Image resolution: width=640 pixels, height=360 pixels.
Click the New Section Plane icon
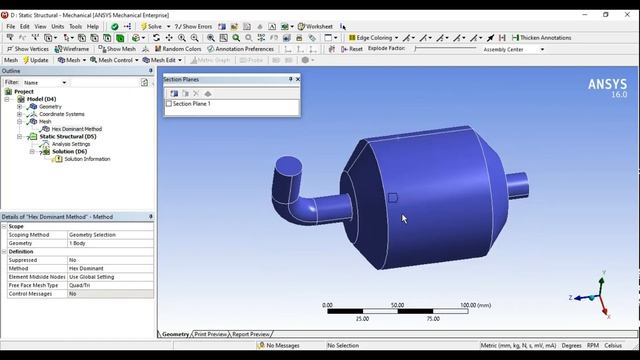[x=174, y=94]
